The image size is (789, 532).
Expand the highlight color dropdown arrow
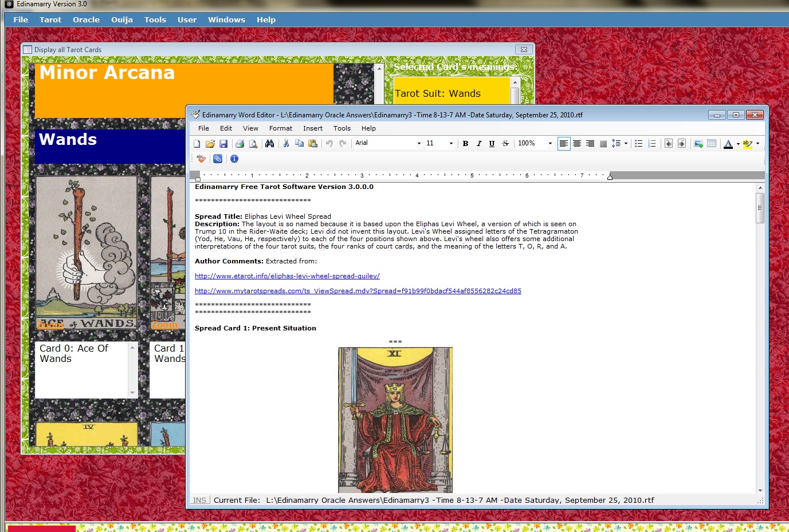tap(757, 144)
